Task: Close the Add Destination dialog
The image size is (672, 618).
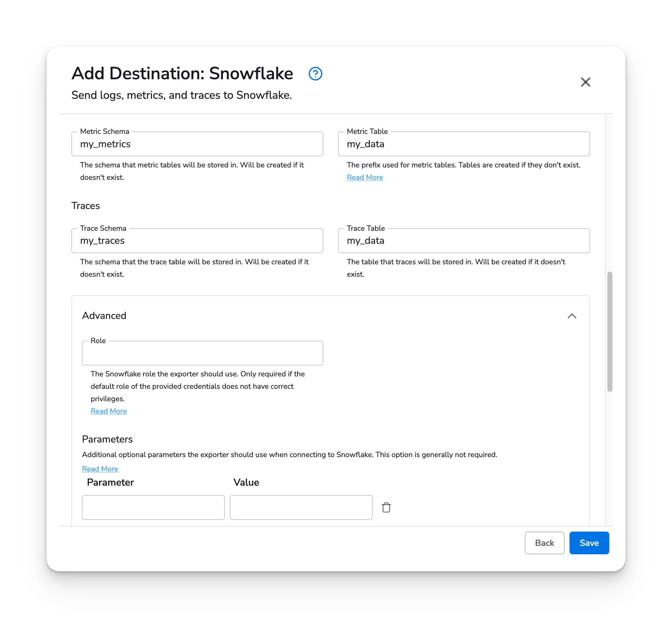Action: pyautogui.click(x=586, y=82)
